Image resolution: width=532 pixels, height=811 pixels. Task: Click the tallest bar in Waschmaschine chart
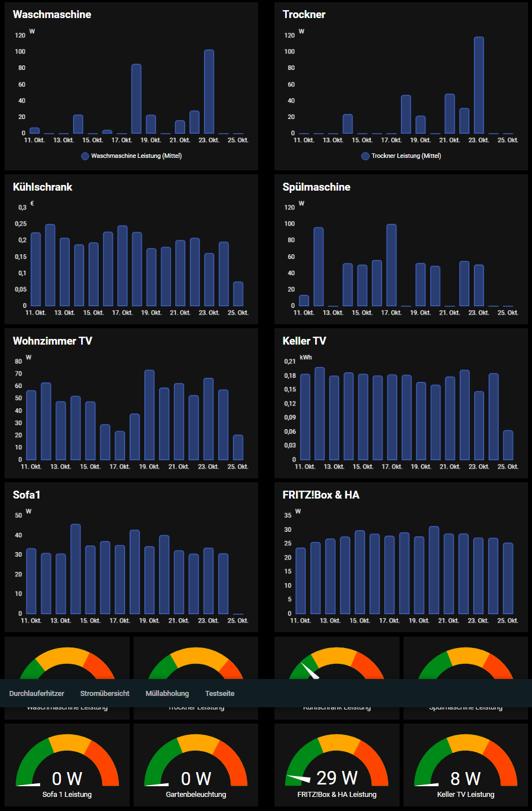(x=209, y=92)
